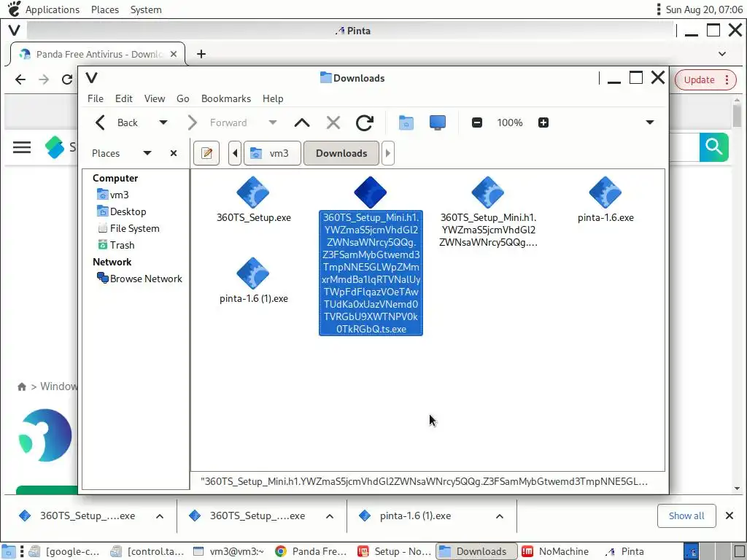Open the System menu in top panel
Image resolution: width=747 pixels, height=560 pixels.
(x=146, y=9)
